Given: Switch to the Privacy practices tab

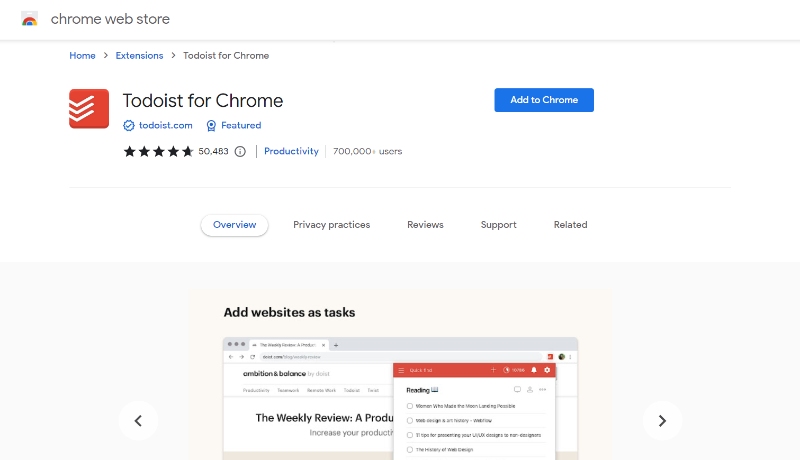Looking at the screenshot, I should (x=331, y=225).
